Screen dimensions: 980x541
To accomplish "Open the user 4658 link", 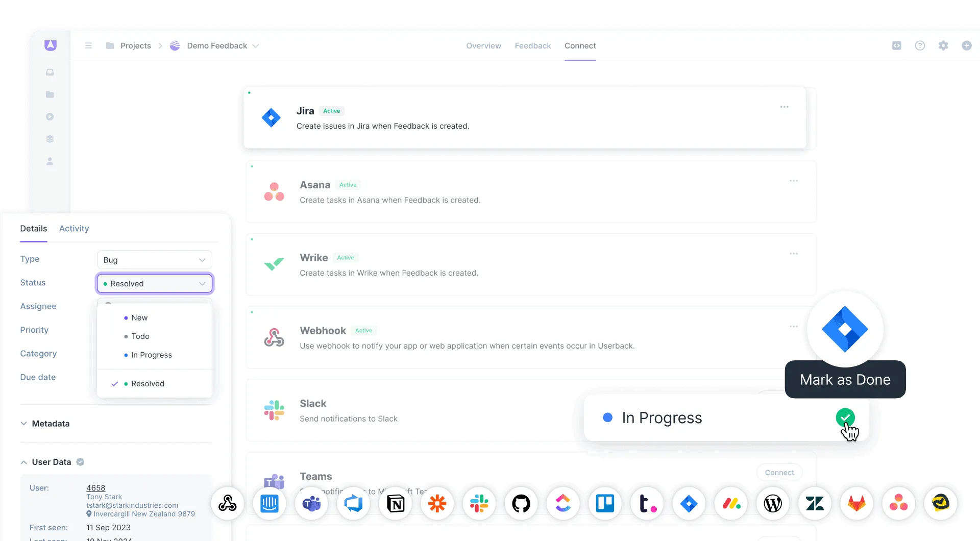I will pyautogui.click(x=95, y=488).
